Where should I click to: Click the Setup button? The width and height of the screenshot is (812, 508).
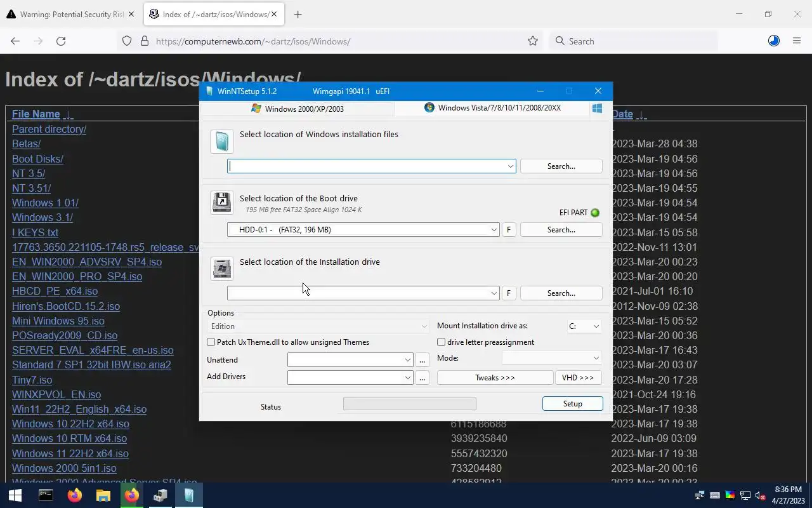[x=573, y=404]
